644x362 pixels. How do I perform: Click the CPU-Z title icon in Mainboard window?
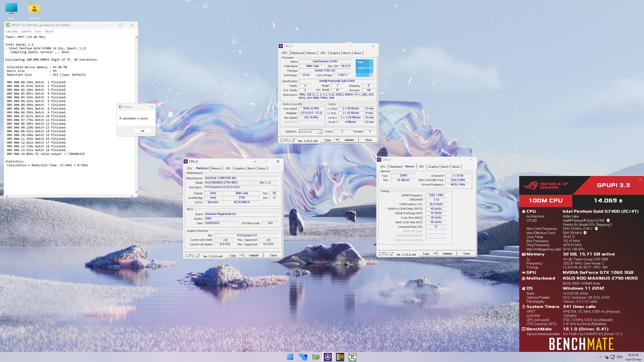click(x=186, y=161)
